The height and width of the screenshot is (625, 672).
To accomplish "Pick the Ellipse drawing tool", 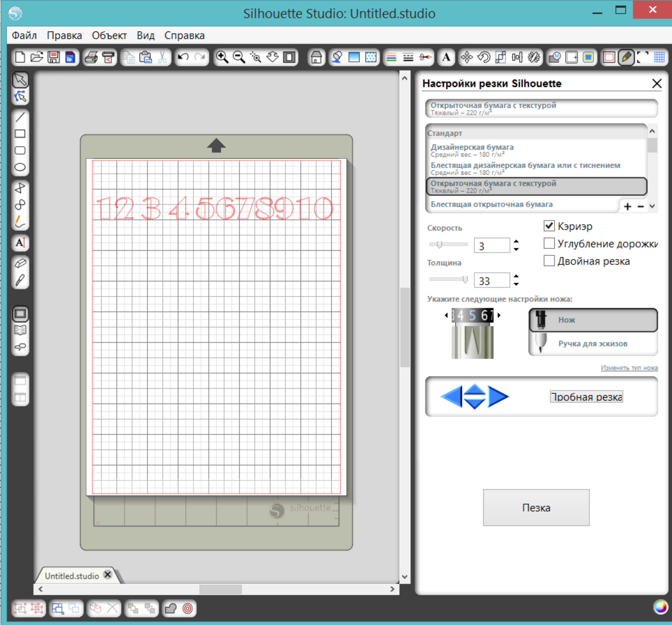I will tap(20, 167).
